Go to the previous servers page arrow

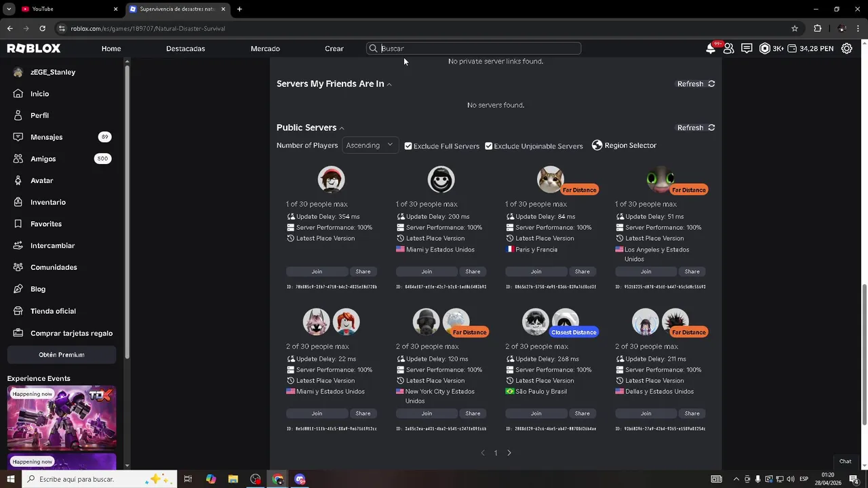point(482,453)
